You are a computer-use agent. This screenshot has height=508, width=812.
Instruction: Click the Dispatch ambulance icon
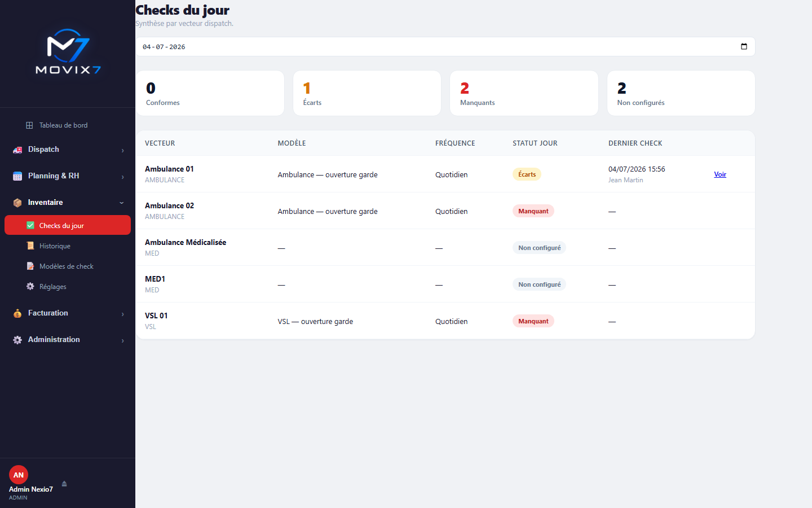point(17,150)
